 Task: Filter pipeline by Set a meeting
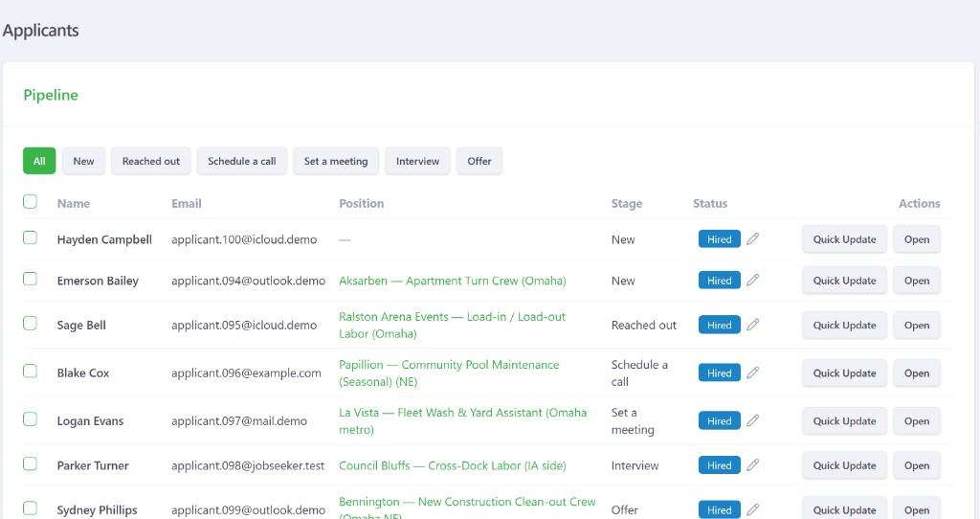[336, 161]
